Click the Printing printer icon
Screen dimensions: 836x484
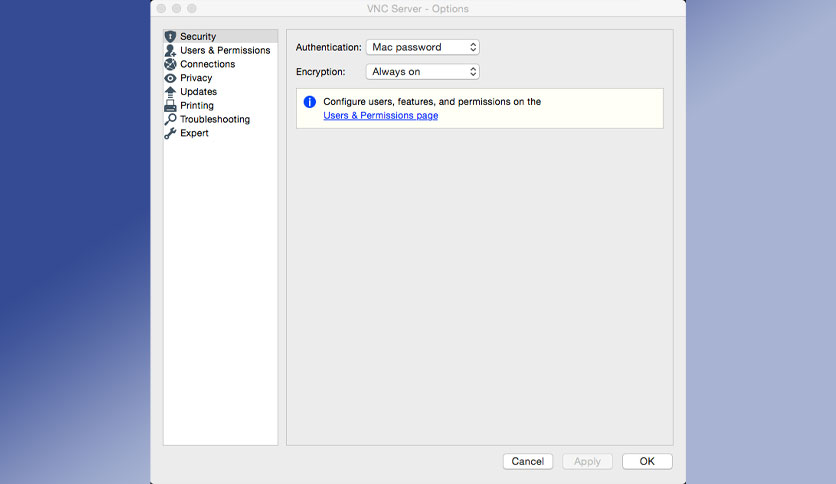point(170,106)
